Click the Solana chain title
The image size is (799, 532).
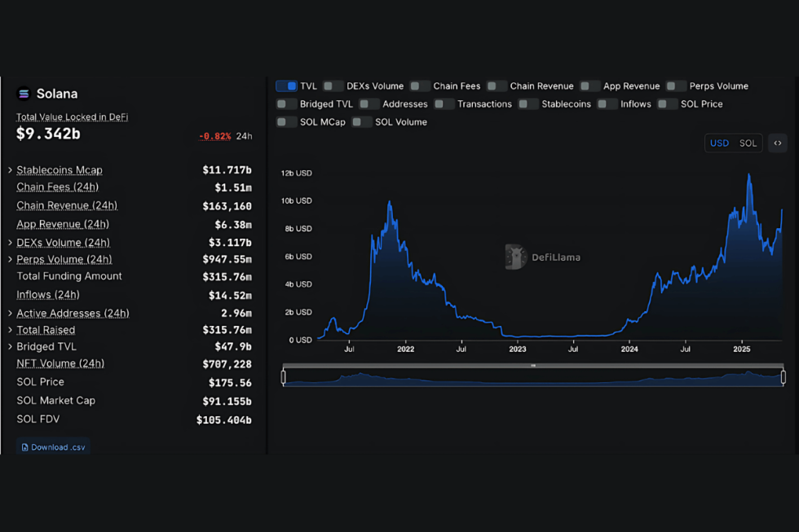click(57, 94)
